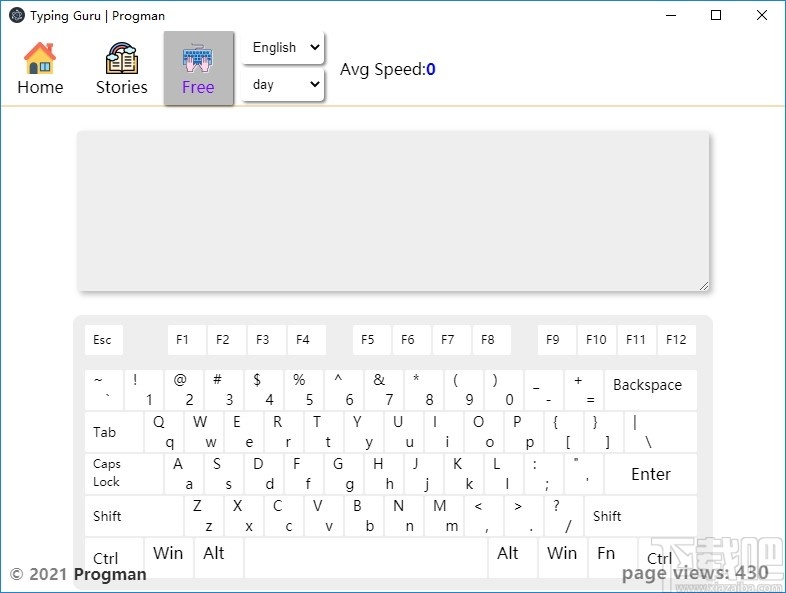
Task: Click the left Alt key
Action: click(219, 558)
